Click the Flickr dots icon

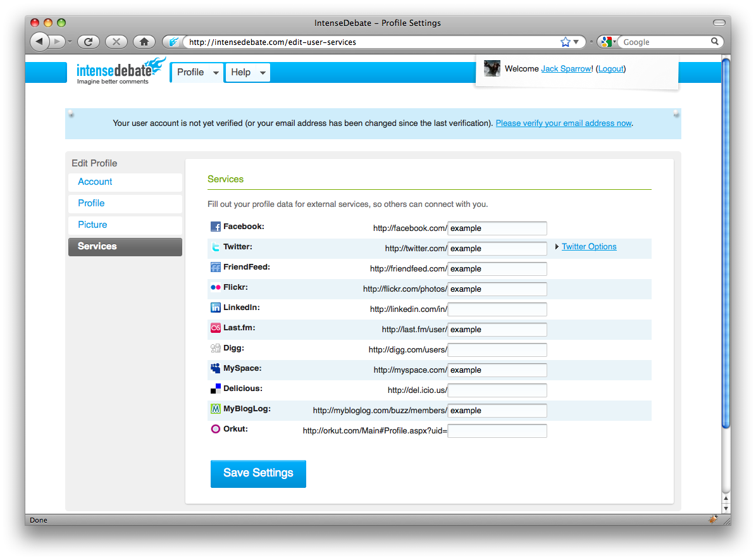[x=215, y=287]
